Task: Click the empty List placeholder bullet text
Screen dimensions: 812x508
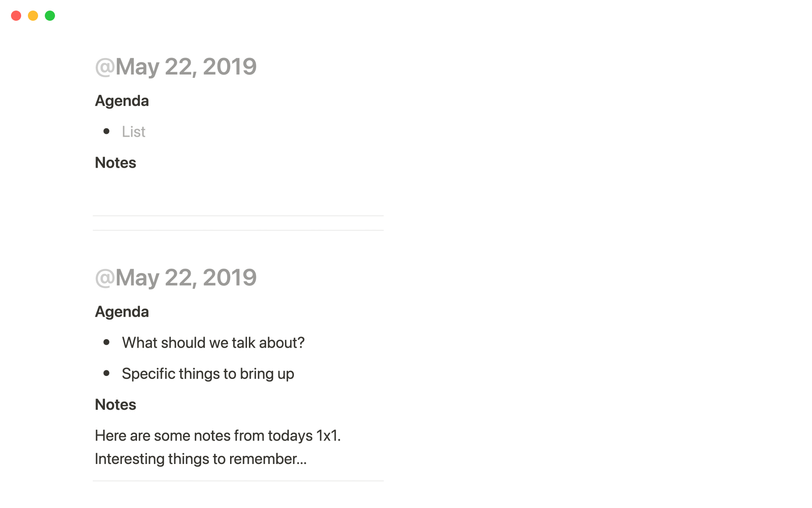Action: (x=134, y=132)
